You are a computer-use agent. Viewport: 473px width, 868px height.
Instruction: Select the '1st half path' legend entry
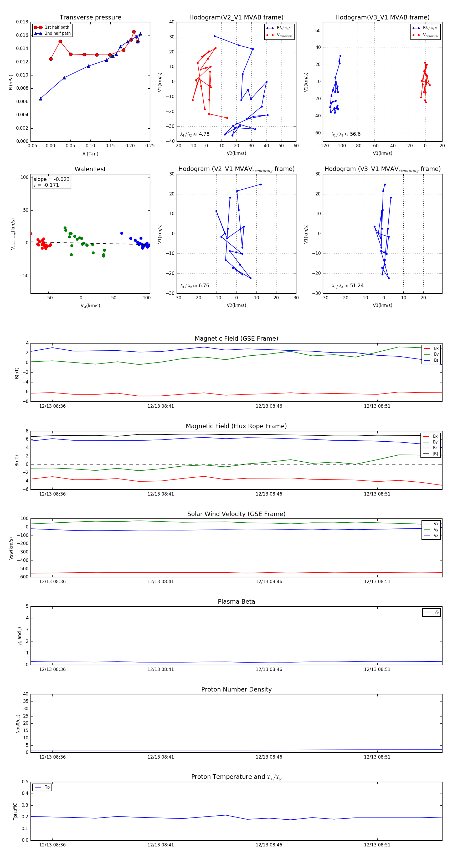(52, 27)
